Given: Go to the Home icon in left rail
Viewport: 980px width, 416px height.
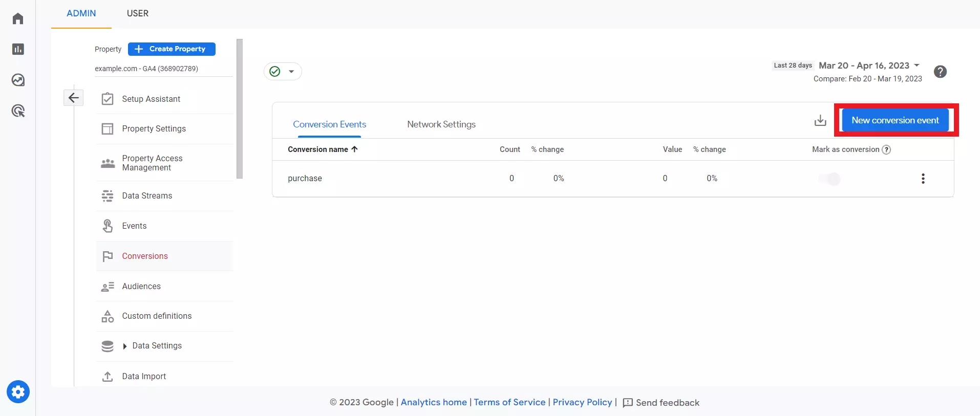Looking at the screenshot, I should [x=18, y=18].
